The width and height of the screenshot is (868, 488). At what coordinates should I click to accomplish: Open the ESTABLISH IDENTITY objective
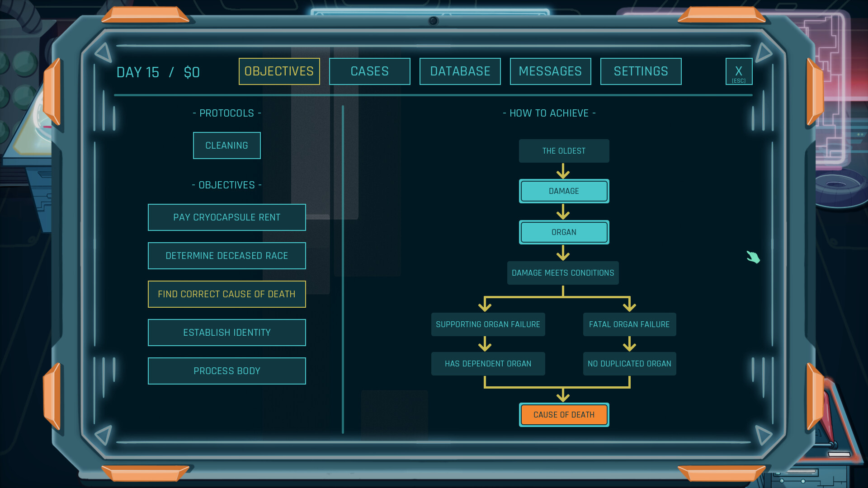[x=226, y=332]
